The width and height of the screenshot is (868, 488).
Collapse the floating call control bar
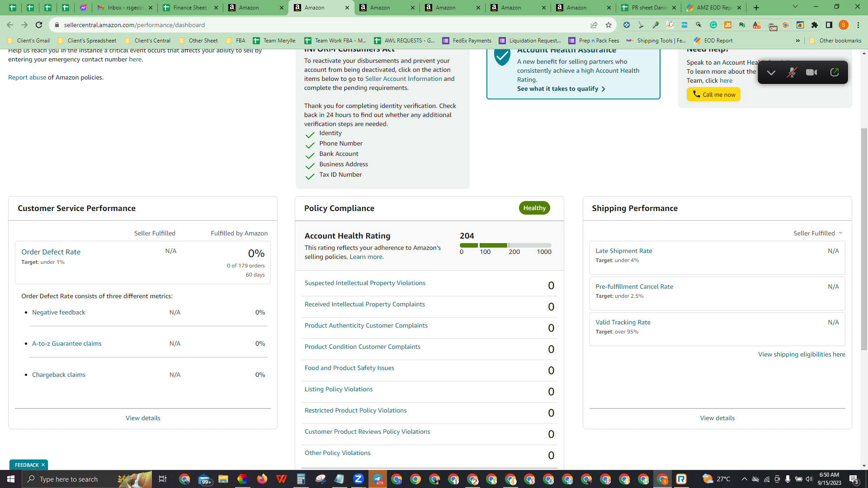tap(771, 72)
